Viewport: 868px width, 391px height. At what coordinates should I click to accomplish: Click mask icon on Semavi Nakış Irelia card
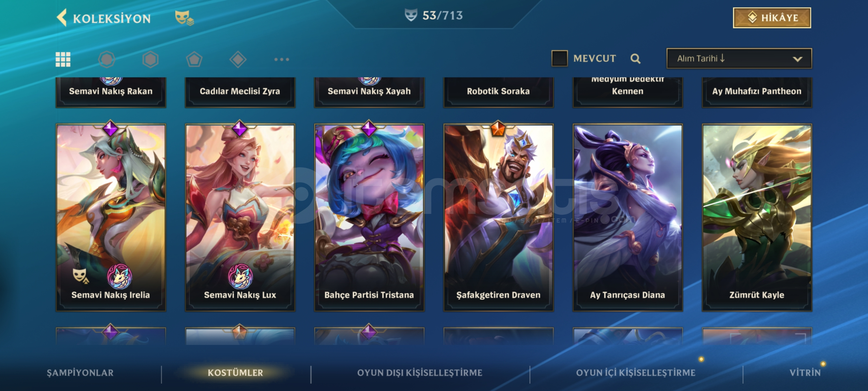pyautogui.click(x=81, y=276)
